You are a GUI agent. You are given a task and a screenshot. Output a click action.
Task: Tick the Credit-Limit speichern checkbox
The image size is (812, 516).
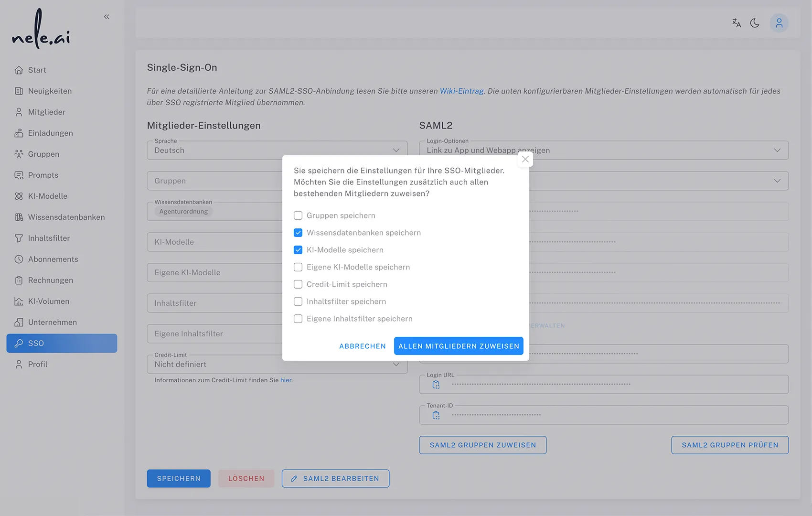(298, 284)
